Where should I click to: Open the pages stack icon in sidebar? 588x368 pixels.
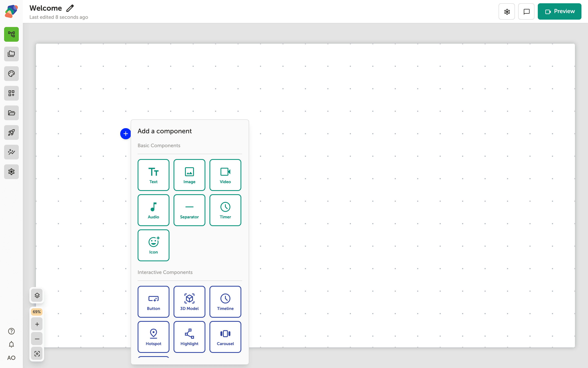pyautogui.click(x=11, y=54)
